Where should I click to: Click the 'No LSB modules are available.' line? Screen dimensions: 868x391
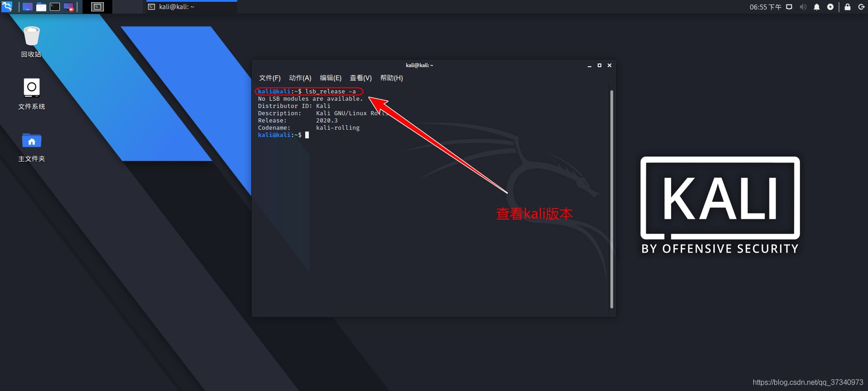point(311,99)
